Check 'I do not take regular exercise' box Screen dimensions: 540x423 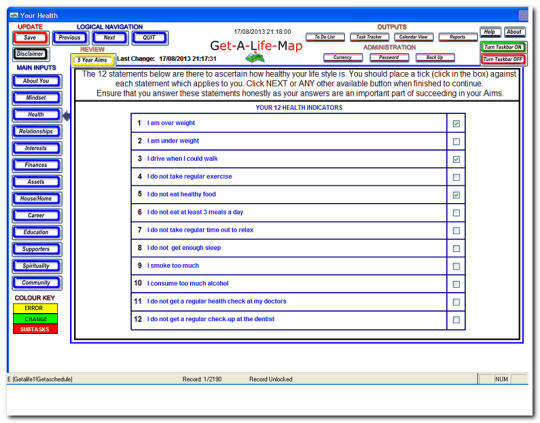point(456,177)
